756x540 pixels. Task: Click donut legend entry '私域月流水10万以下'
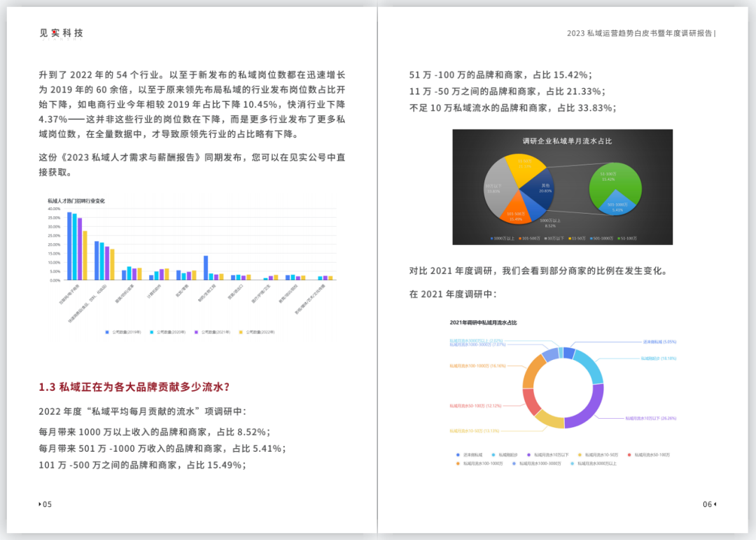coord(547,455)
